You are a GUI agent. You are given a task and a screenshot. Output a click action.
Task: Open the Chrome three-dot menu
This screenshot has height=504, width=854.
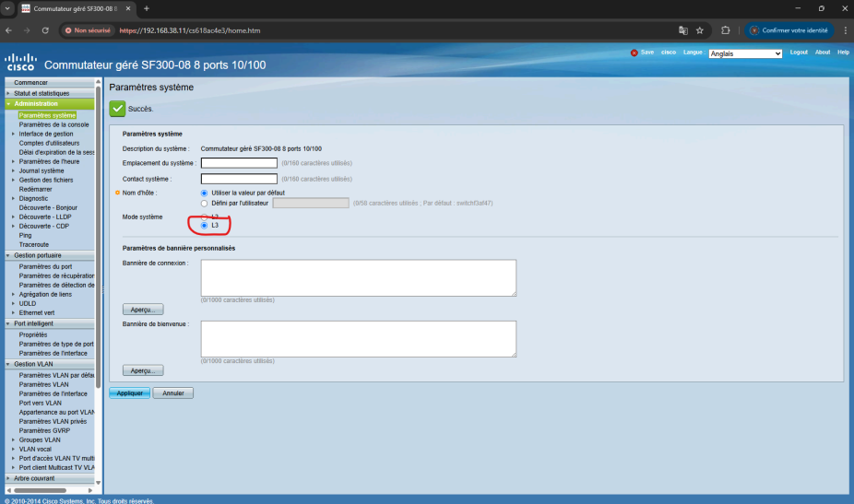[844, 30]
